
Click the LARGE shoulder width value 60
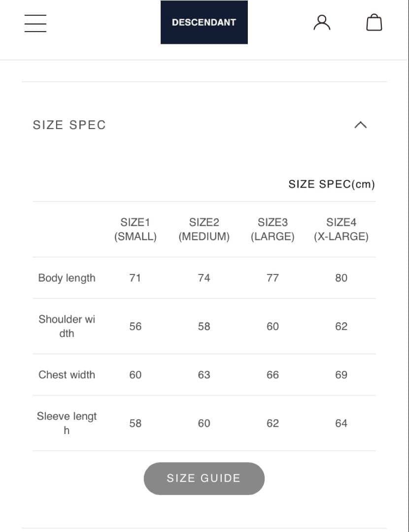(273, 326)
